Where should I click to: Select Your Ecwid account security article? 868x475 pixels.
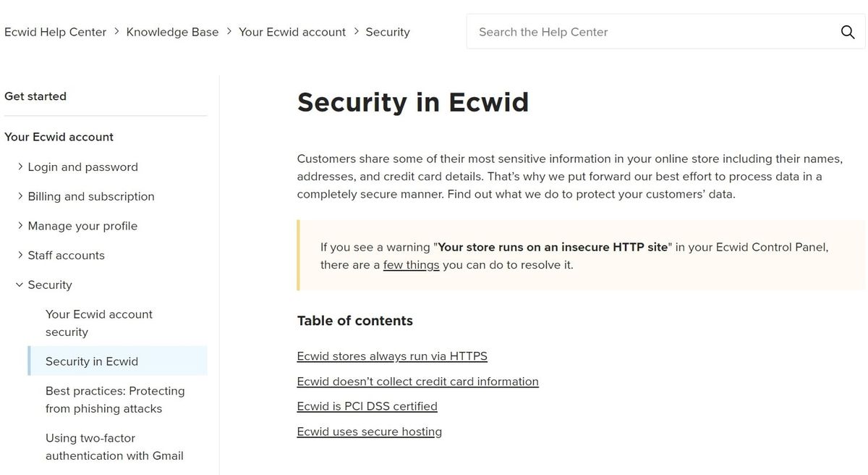[98, 323]
